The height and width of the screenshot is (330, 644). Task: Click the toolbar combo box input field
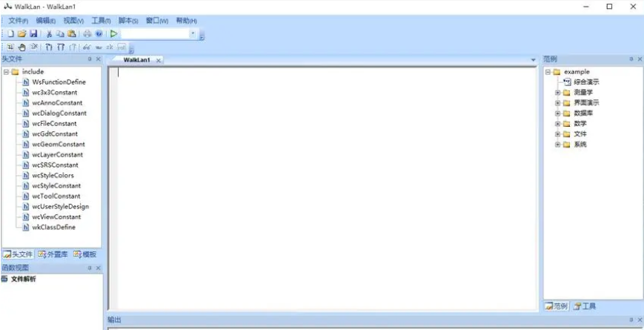[x=154, y=33]
